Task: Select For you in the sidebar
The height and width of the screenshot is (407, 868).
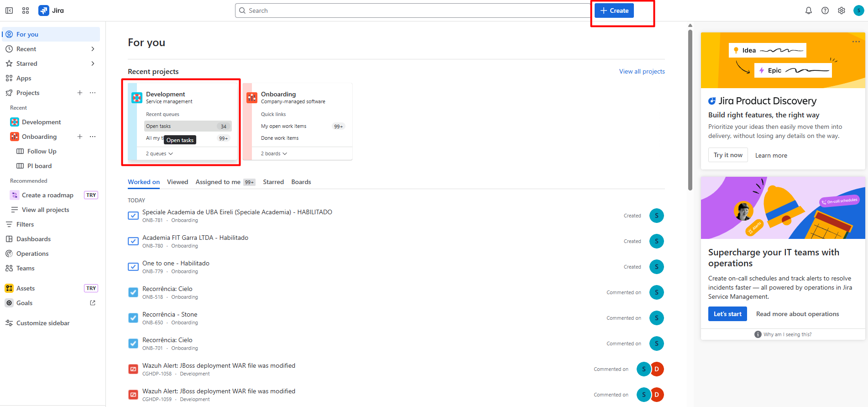Action: pos(51,34)
